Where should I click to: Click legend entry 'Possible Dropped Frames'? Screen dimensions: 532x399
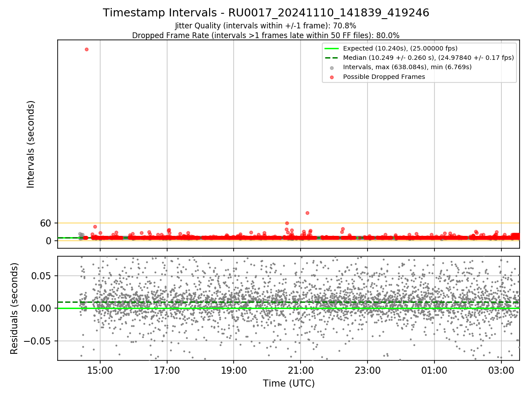pyautogui.click(x=384, y=77)
